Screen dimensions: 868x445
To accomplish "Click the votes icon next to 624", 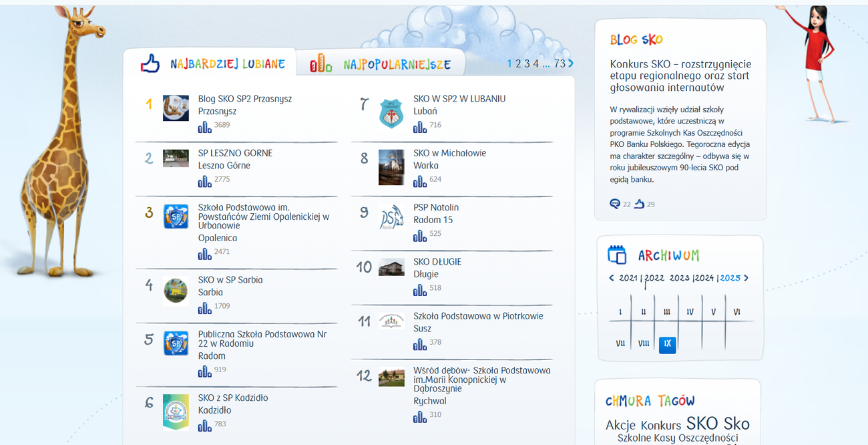I will [x=420, y=181].
